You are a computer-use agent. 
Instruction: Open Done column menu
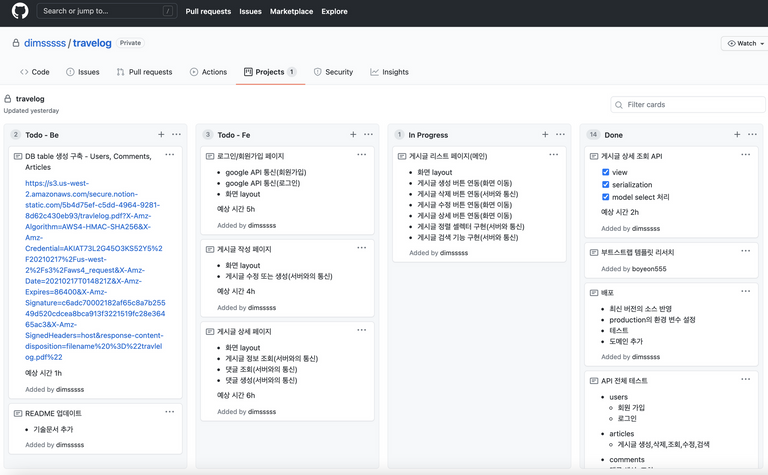[752, 134]
